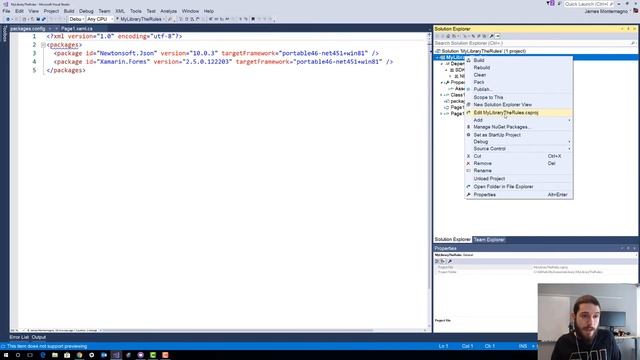Image resolution: width=640 pixels, height=360 pixels.
Task: Click the Quick Launch search box
Action: click(589, 4)
